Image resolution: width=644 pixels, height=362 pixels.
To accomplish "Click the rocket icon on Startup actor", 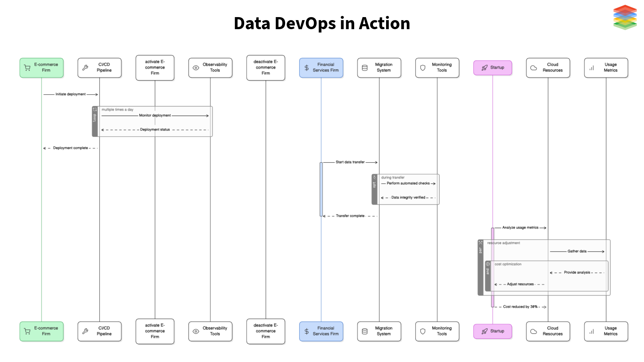I will point(484,67).
